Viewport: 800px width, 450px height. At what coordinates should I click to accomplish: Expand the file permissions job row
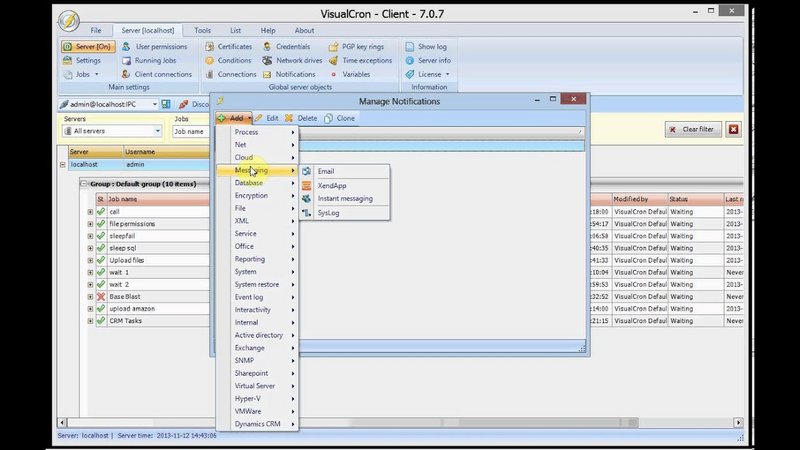point(90,224)
